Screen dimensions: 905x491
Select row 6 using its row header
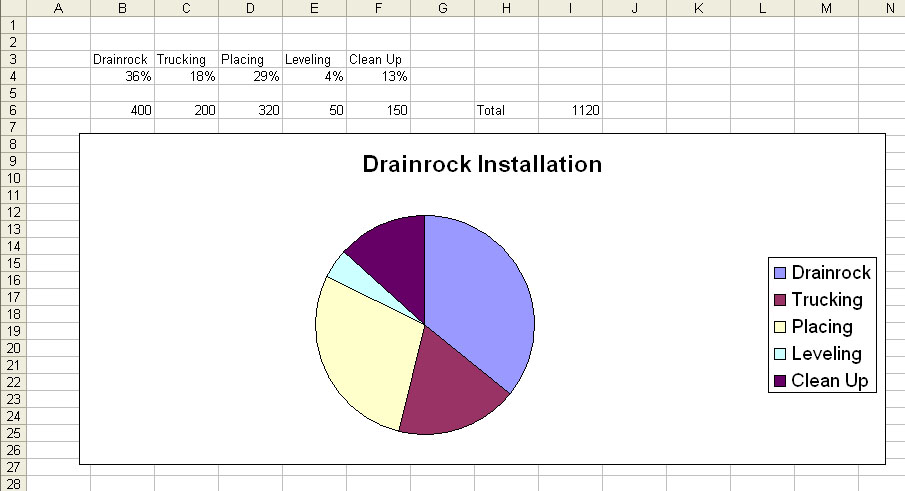13,110
